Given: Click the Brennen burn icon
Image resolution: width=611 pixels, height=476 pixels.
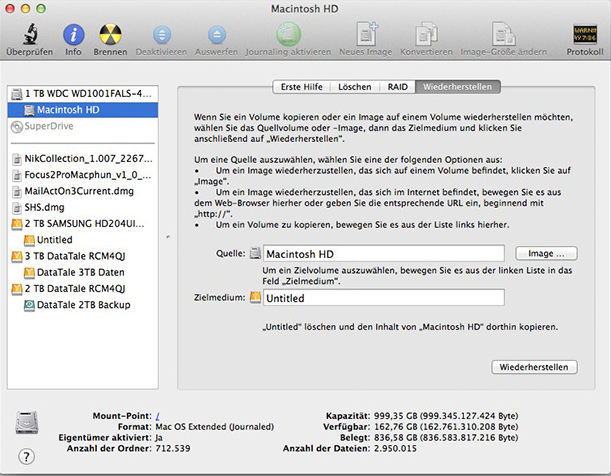Looking at the screenshot, I should (x=110, y=34).
